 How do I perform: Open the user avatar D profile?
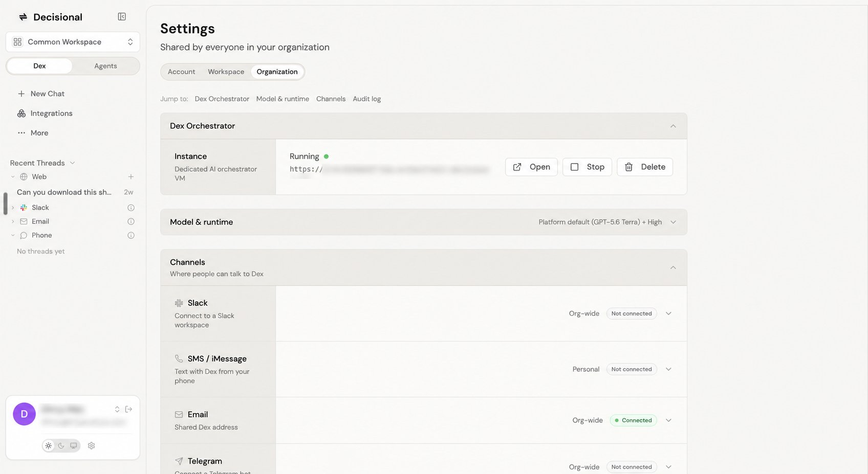24,414
